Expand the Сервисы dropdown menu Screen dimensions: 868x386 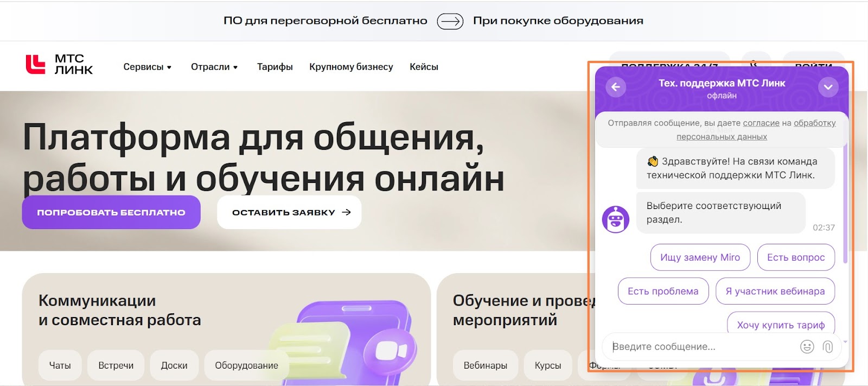pos(148,67)
